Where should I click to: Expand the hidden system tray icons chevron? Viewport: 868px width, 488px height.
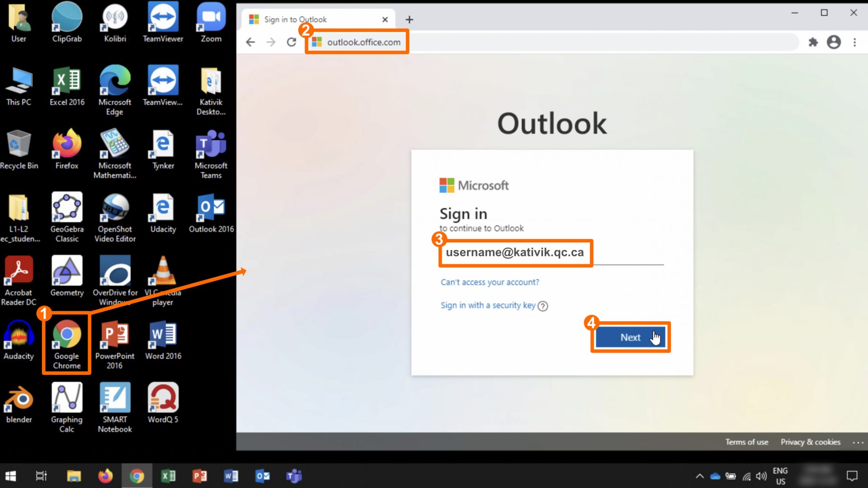pos(699,476)
